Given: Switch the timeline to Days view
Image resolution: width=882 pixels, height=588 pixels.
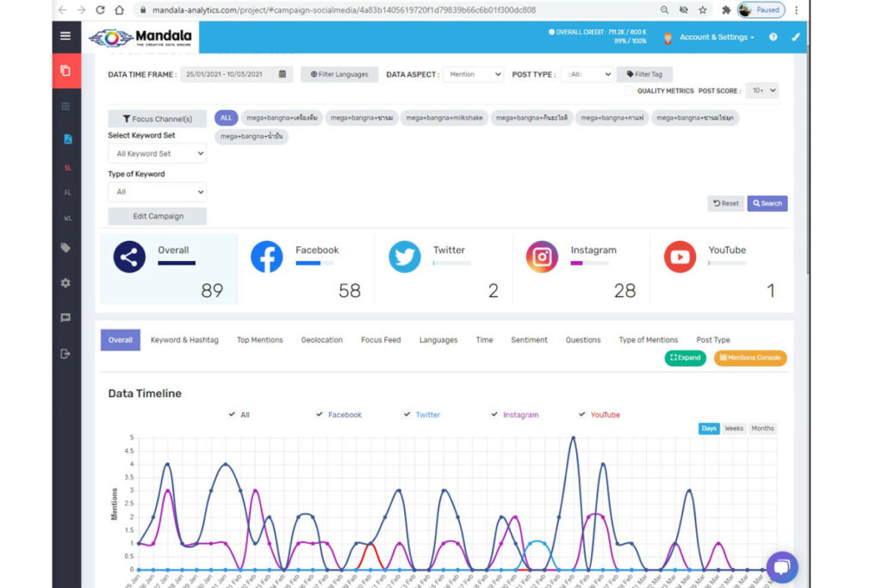Looking at the screenshot, I should (709, 429).
